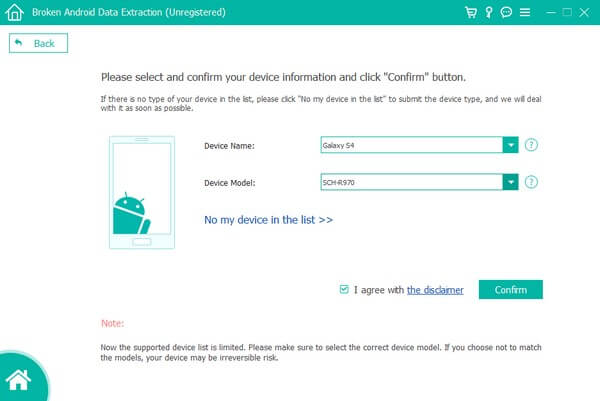Click the red 'Note:' heading
This screenshot has width=600, height=401.
click(112, 323)
